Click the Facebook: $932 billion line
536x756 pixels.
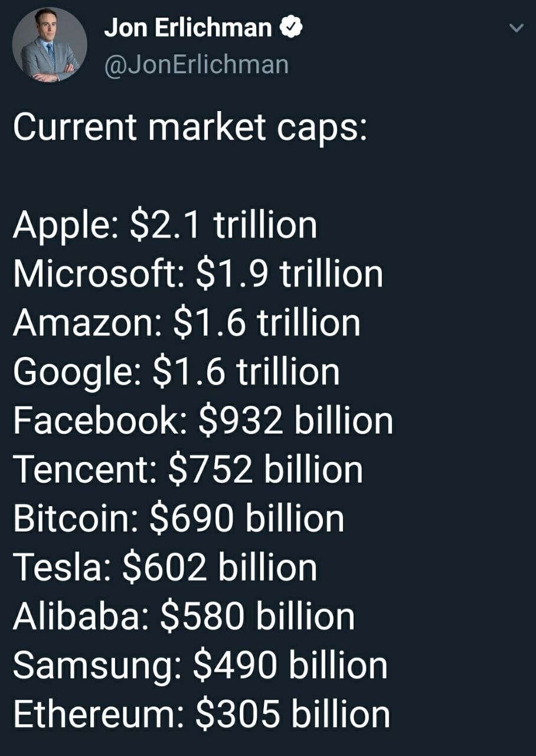[202, 422]
